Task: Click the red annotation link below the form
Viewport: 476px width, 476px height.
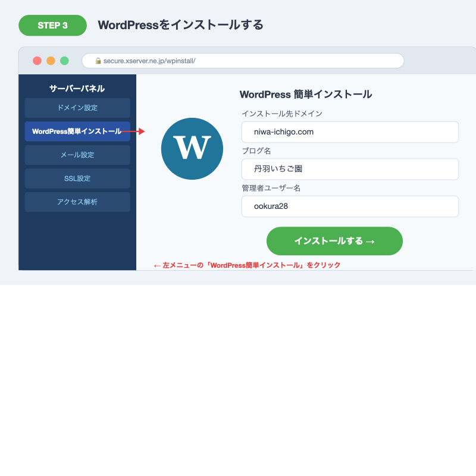Action: tap(246, 265)
